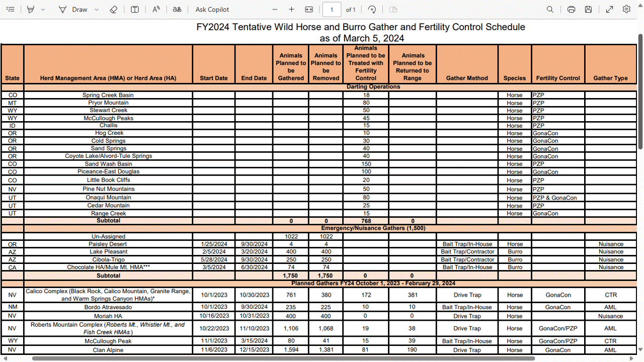Enter full screen mode
Viewport: 644px width, 362px height.
click(609, 10)
